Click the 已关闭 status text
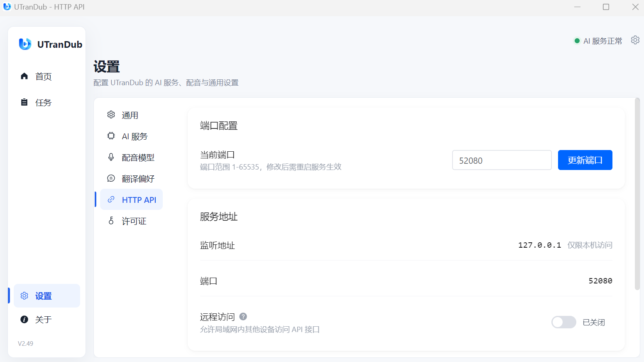Image resolution: width=644 pixels, height=362 pixels. click(594, 323)
